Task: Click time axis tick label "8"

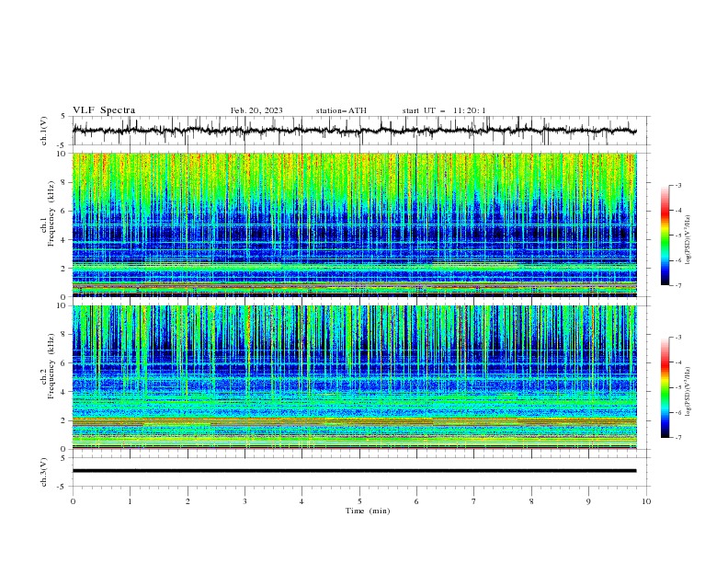Action: [531, 501]
